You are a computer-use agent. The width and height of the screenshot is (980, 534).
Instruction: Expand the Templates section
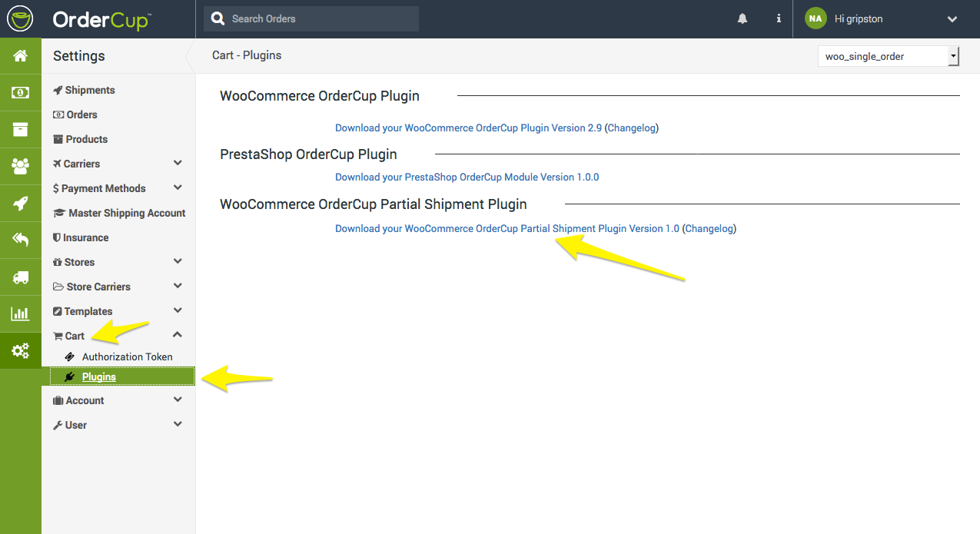click(119, 311)
